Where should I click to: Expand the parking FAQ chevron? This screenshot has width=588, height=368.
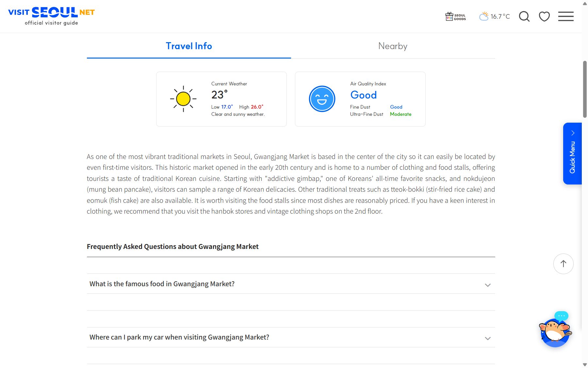point(488,338)
